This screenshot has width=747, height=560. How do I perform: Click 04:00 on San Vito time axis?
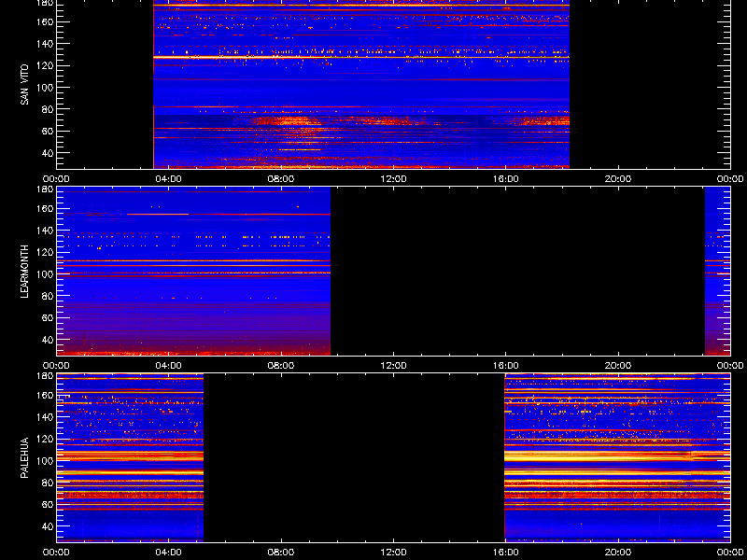tap(169, 179)
